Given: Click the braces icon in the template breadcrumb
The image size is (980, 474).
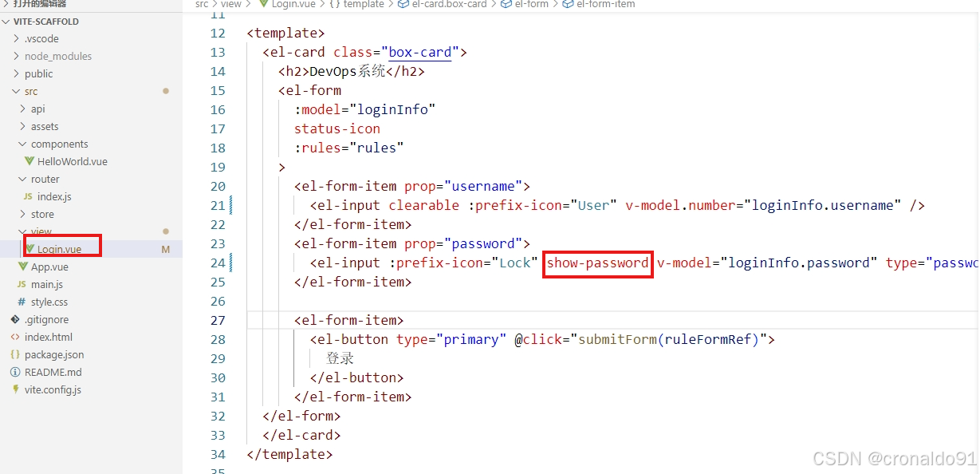Looking at the screenshot, I should 335,4.
